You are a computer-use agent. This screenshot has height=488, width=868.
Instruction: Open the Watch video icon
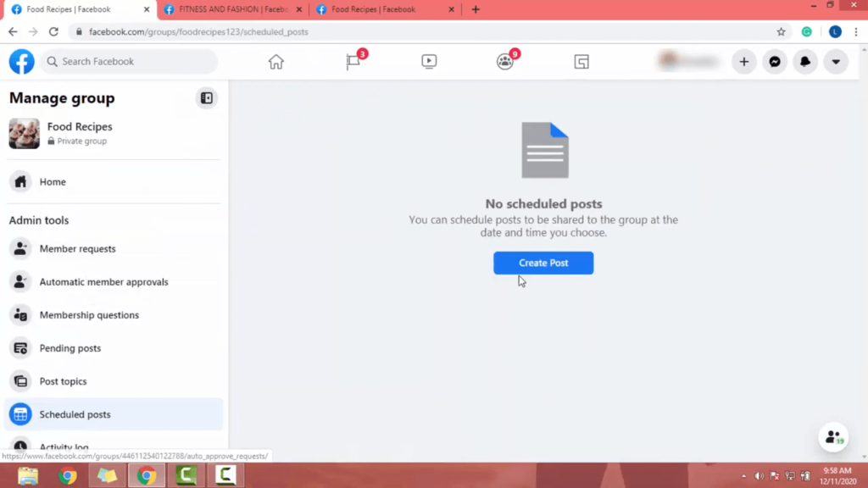coord(429,61)
